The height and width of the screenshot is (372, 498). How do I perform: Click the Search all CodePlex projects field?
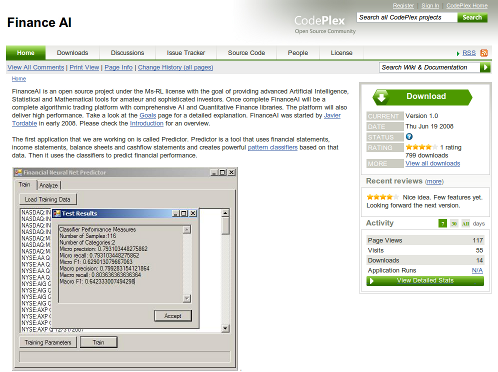[x=407, y=17]
